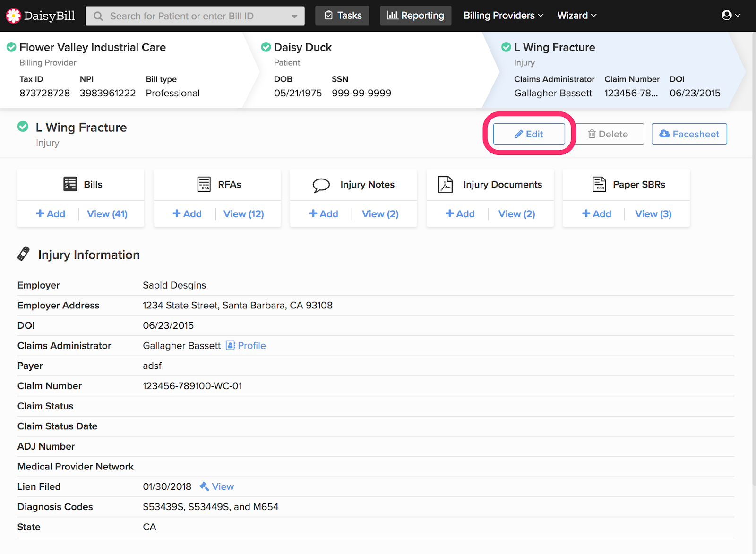Click the green check in the L Wing Fracture breadcrumb

pyautogui.click(x=506, y=47)
